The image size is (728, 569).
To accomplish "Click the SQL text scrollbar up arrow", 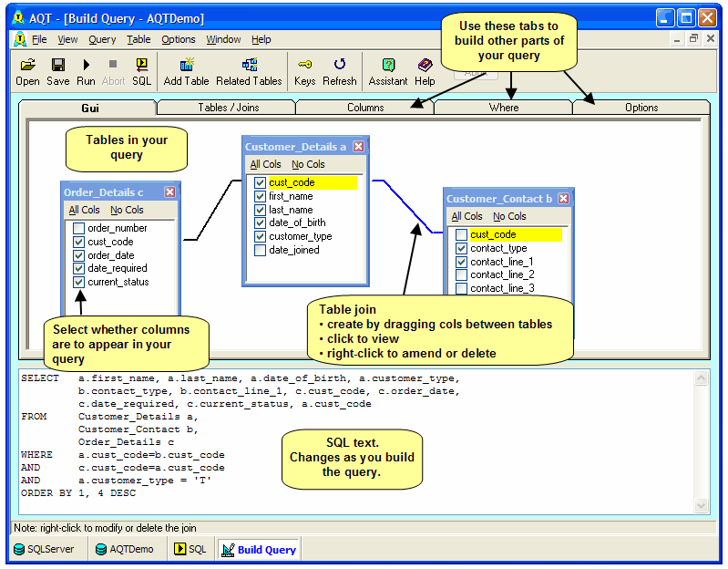I will 701,378.
